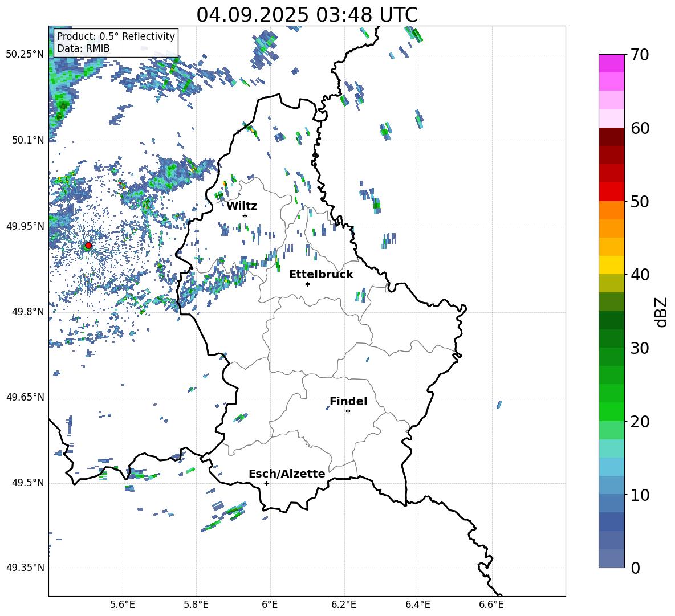Click the Ettelbruck city label
Image resolution: width=675 pixels, height=616 pixels.
coord(321,275)
